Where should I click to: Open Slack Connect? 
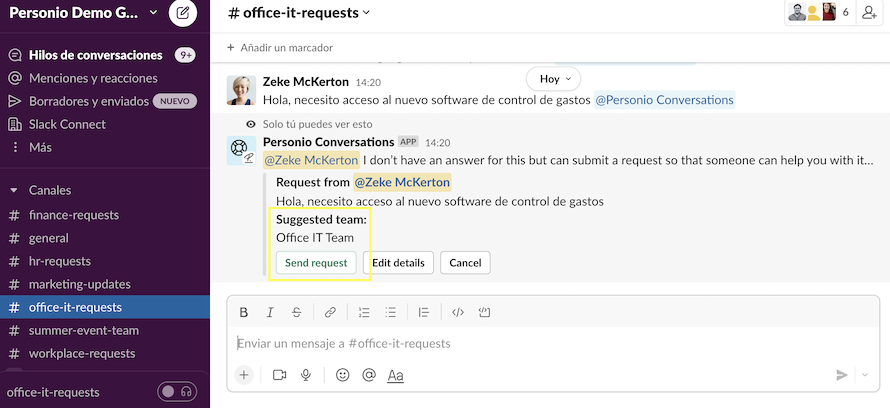point(67,124)
